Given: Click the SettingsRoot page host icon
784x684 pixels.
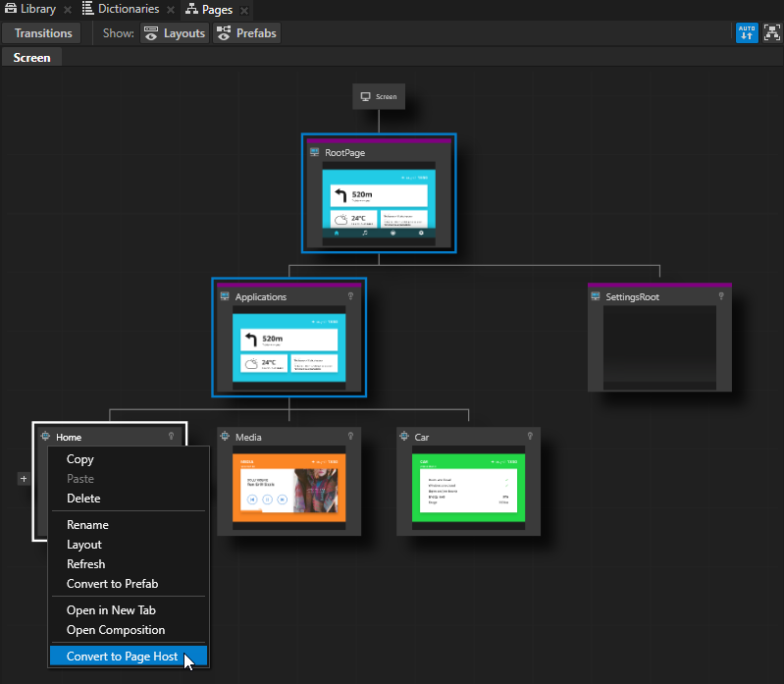Looking at the screenshot, I should tap(596, 296).
